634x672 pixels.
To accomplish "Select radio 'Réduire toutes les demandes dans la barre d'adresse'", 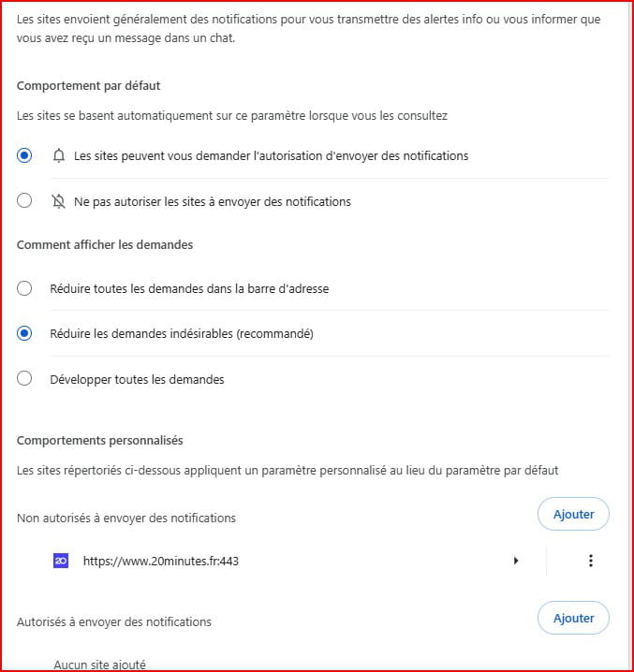I will pyautogui.click(x=25, y=288).
